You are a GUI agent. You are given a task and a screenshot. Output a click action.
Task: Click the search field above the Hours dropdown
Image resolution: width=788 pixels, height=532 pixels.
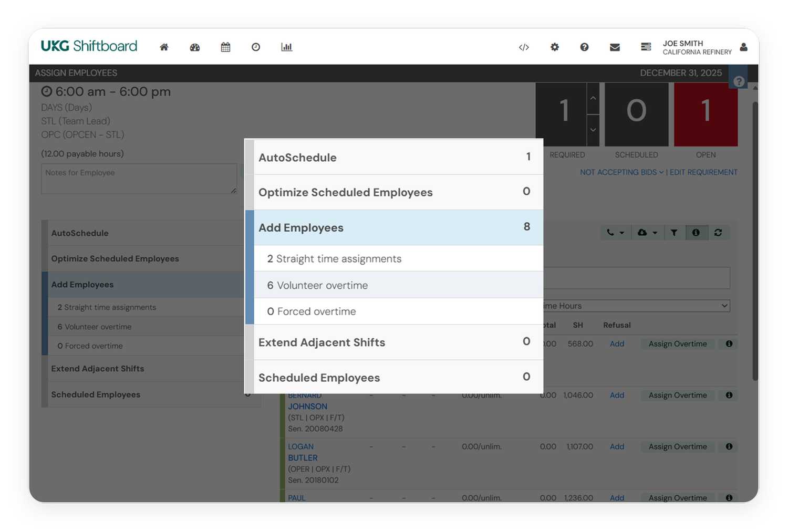(x=637, y=278)
